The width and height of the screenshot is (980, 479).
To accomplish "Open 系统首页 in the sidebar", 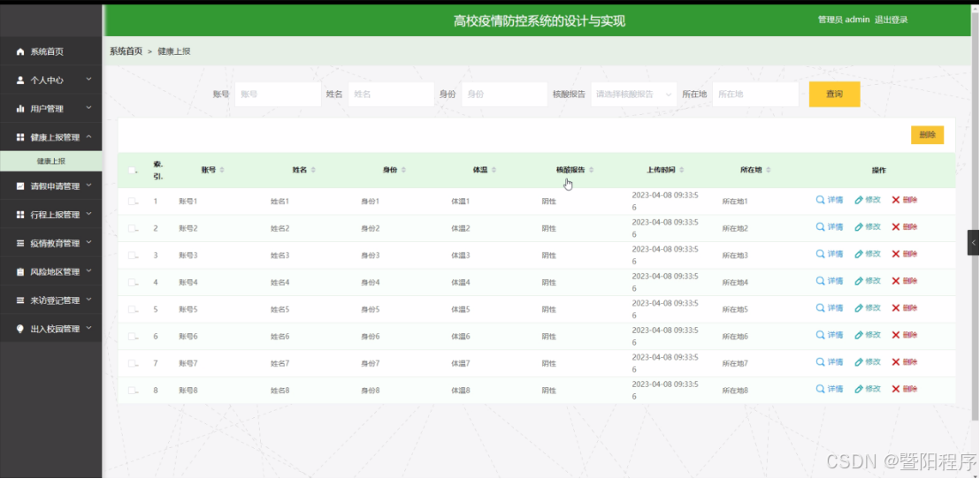I will (x=50, y=52).
